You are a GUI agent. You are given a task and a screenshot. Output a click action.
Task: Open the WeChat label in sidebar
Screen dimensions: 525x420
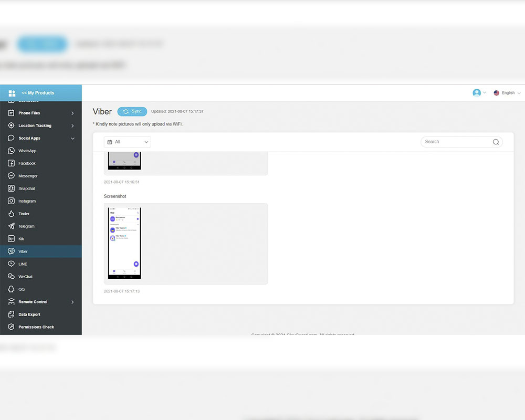(x=25, y=277)
